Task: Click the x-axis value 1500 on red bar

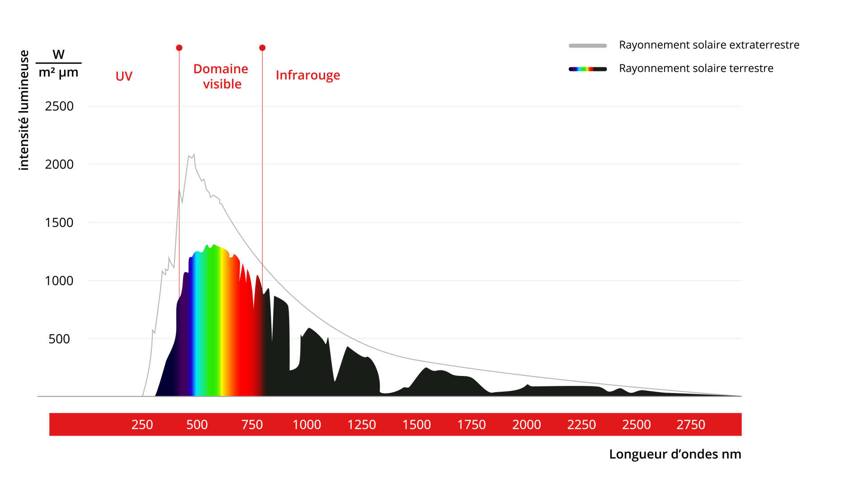Action: pyautogui.click(x=417, y=425)
